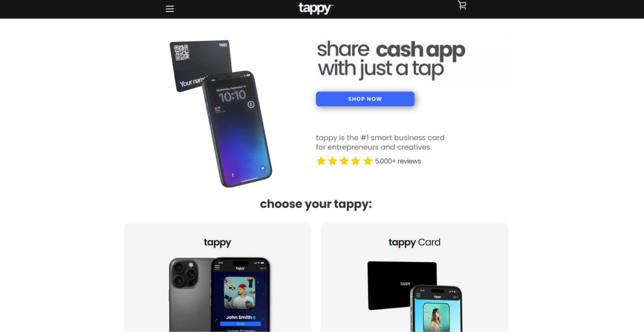
Task: Select the tappy product heading
Action: [x=217, y=243]
